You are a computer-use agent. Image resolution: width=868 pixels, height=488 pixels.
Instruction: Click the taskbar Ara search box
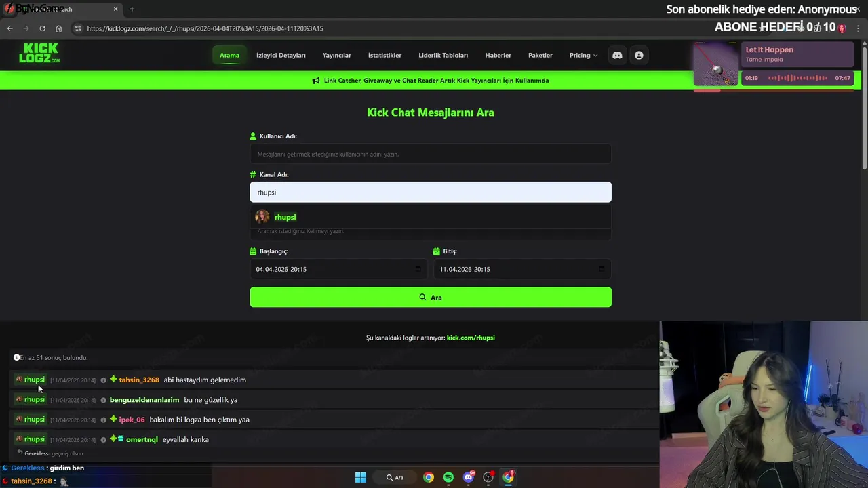395,477
